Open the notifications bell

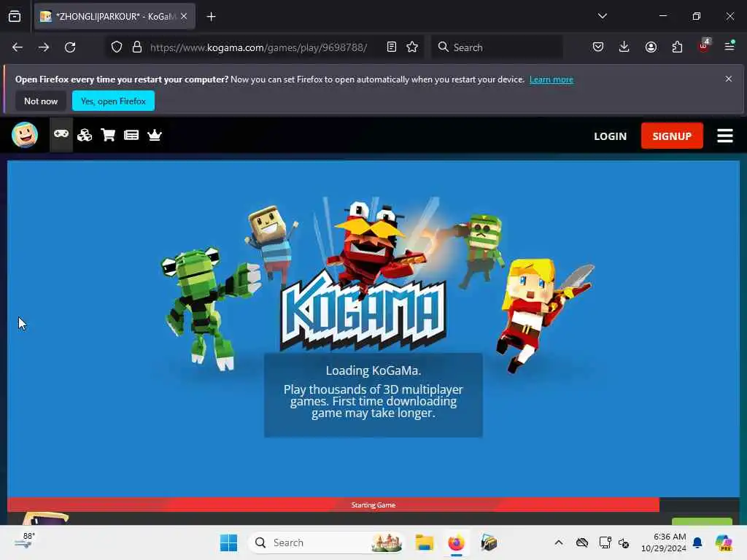pos(697,542)
